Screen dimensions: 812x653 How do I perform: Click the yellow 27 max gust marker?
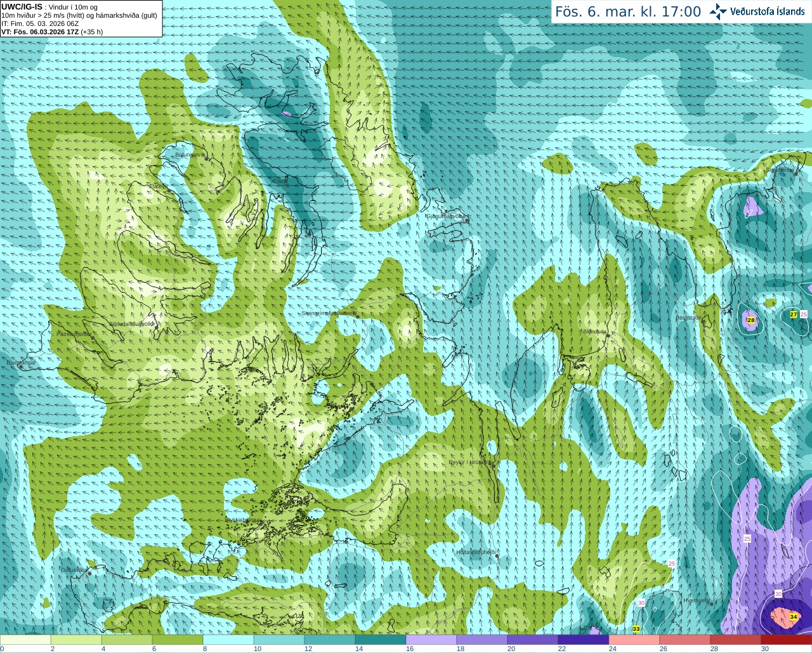point(794,314)
